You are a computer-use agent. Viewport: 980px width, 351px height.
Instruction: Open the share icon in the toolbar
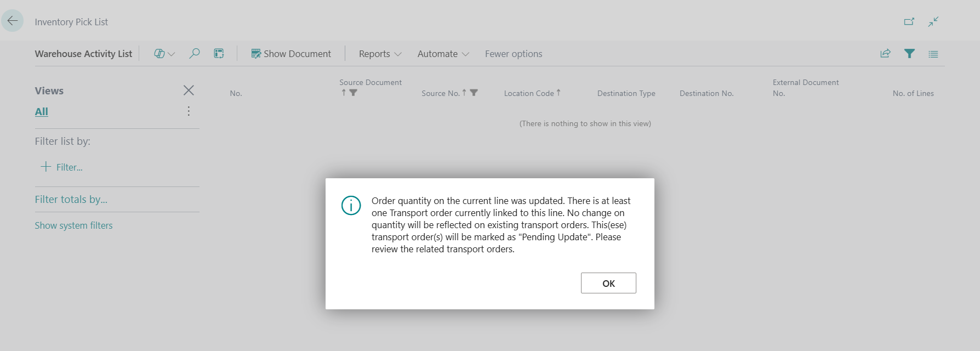point(885,54)
